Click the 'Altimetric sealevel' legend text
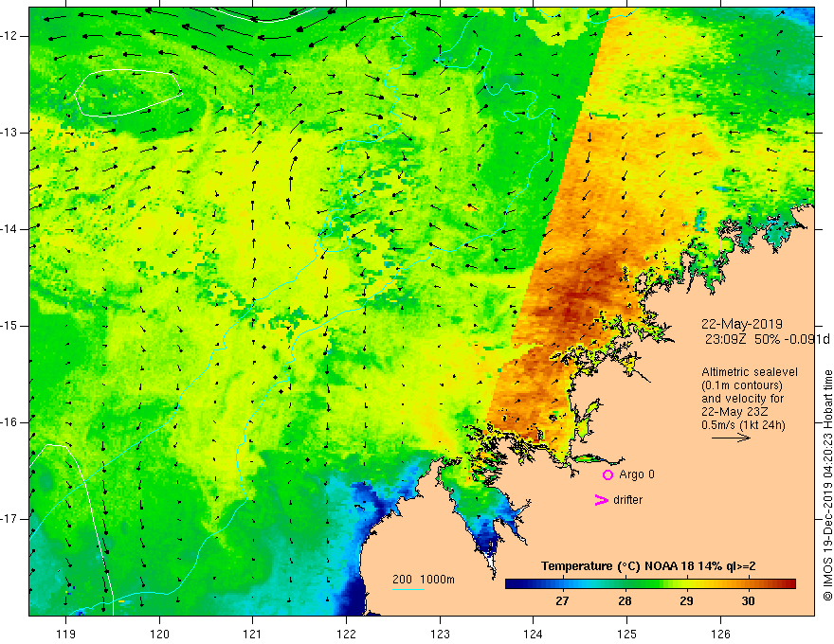Viewport: 834px width, 644px height. coord(750,372)
